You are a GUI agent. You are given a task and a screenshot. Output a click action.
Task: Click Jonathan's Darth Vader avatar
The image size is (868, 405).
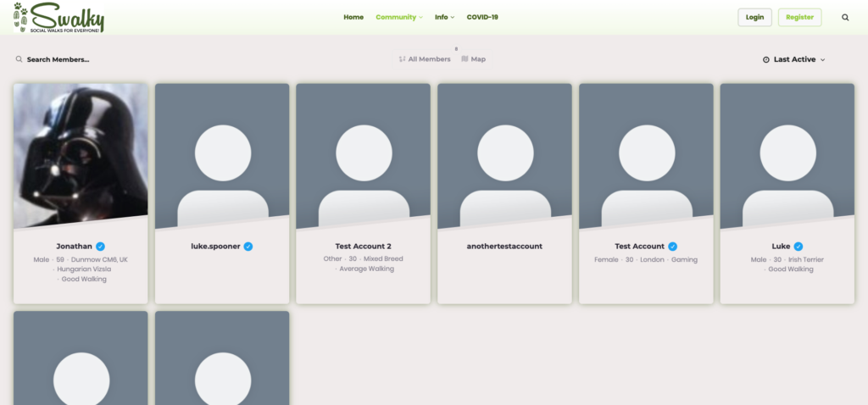coord(81,155)
